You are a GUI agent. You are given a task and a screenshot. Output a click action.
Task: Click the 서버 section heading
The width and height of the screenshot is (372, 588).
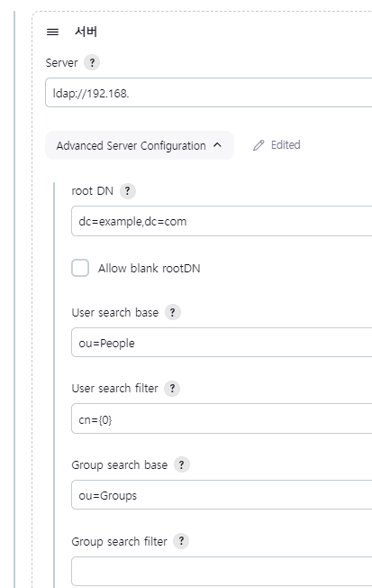[x=86, y=32]
